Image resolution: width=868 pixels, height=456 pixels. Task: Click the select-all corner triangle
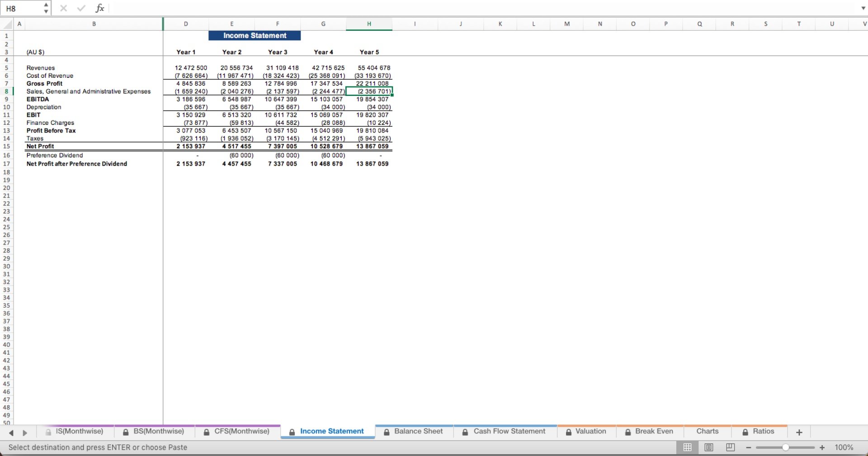coord(7,24)
